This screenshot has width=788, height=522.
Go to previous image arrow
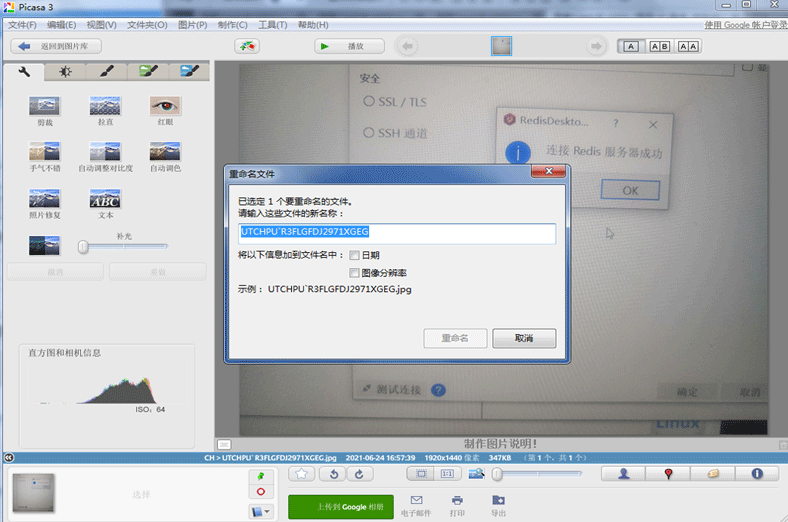point(408,46)
